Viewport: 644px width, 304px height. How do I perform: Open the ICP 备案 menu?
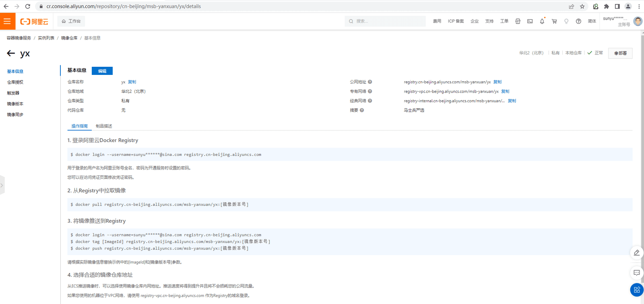tap(456, 21)
